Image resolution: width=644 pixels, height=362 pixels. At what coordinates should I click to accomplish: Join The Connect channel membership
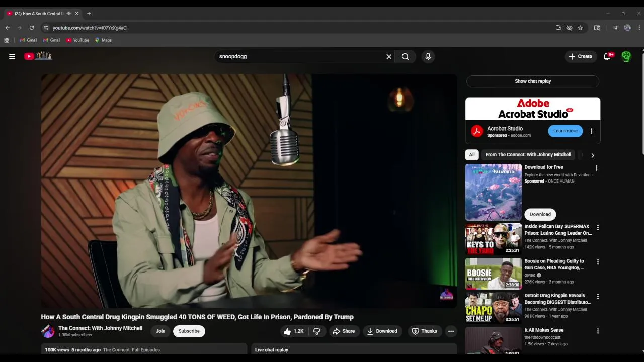click(x=160, y=331)
